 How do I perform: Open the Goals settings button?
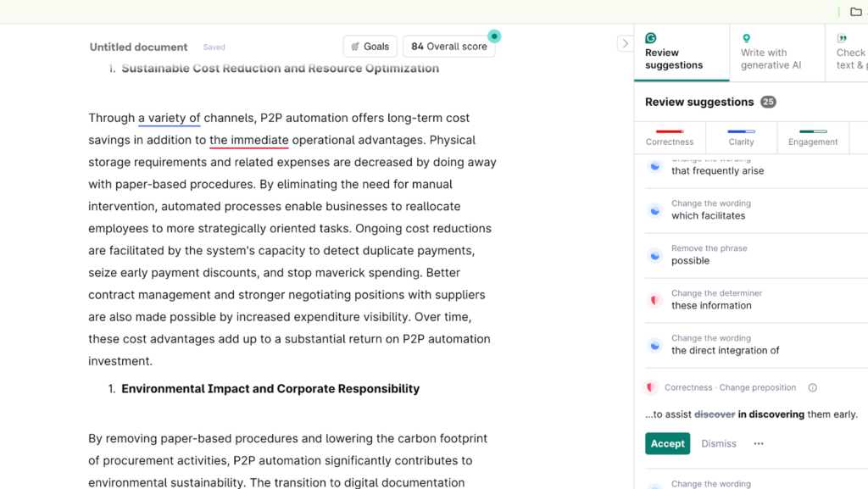[370, 47]
